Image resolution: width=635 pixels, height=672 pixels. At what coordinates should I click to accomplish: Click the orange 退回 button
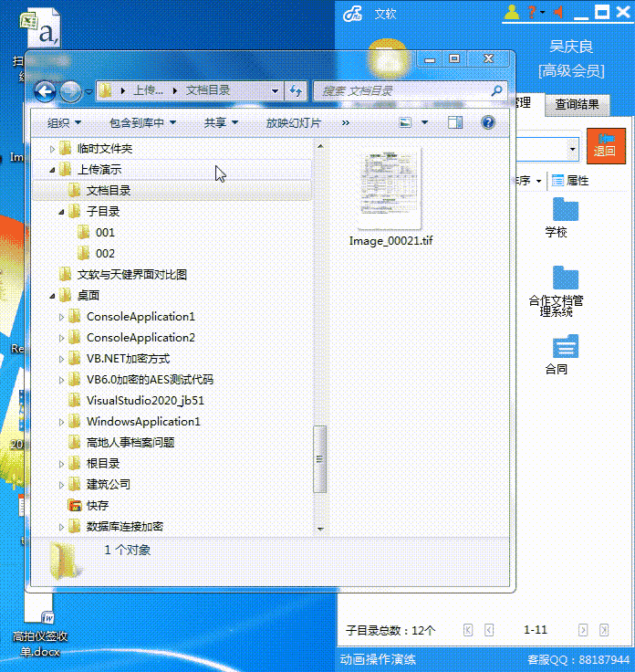tap(606, 145)
